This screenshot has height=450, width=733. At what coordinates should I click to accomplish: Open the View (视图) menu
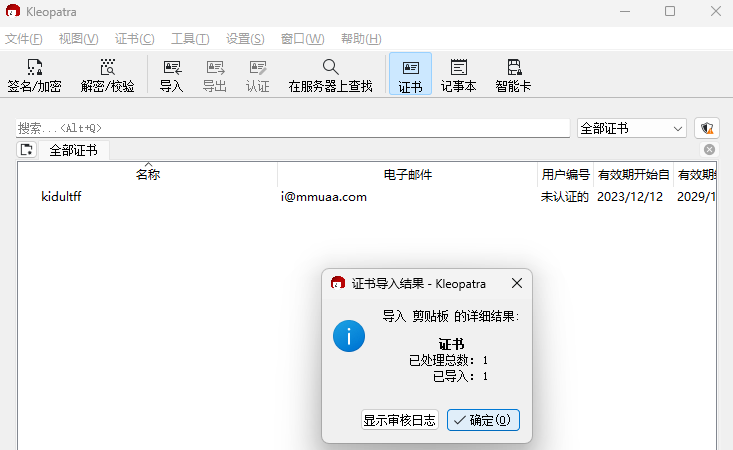[x=79, y=39]
